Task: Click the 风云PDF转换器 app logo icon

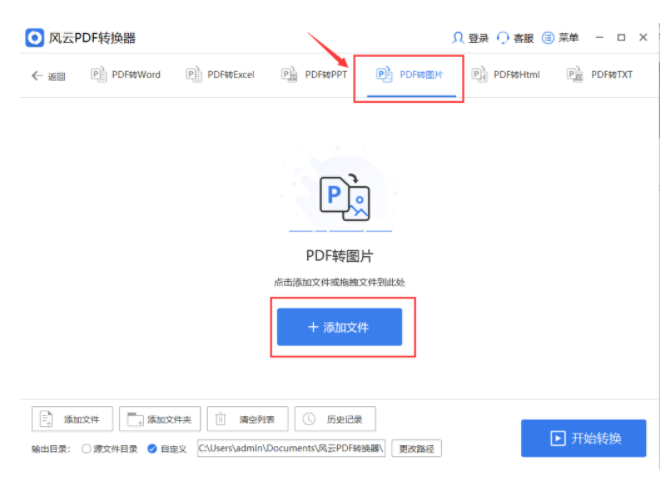Action: pos(35,38)
